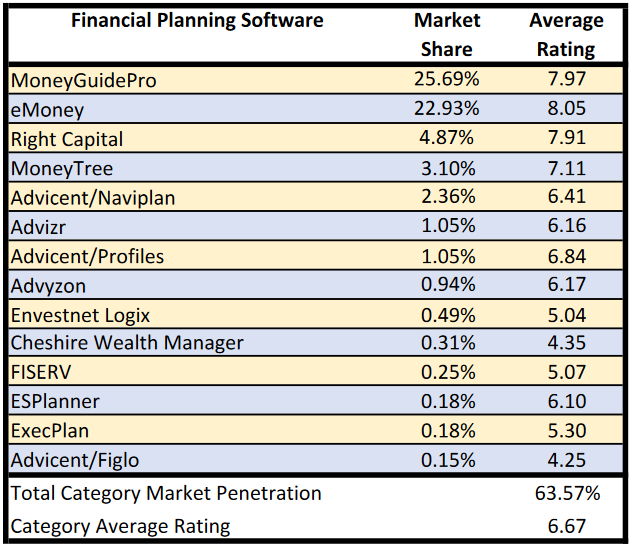
Task: Click the 6.67 category average rating
Action: (566, 526)
